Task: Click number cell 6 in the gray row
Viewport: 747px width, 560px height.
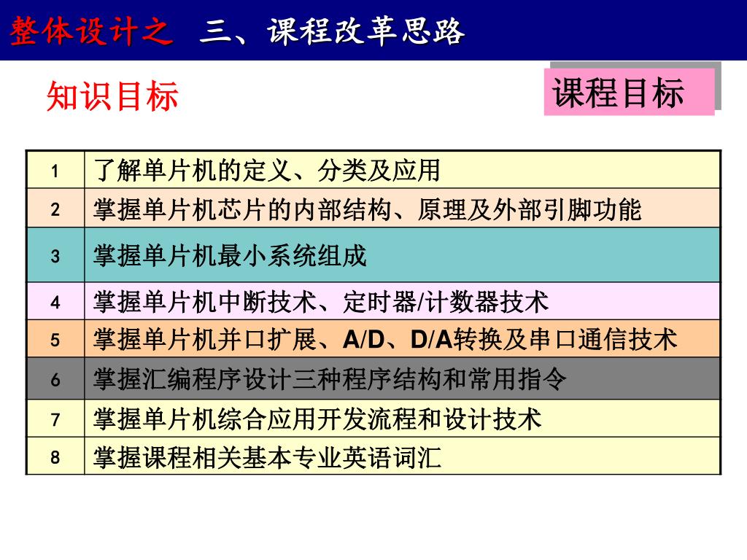Action: click(x=55, y=379)
